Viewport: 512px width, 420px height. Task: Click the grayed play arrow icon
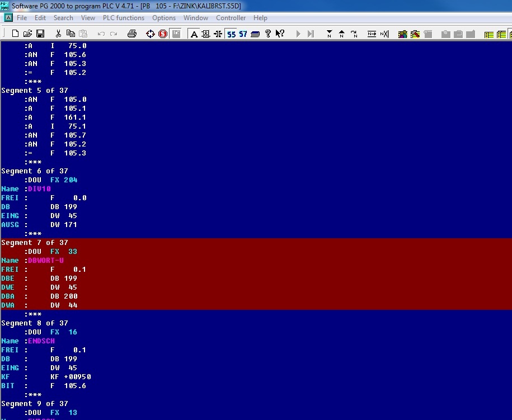[298, 34]
